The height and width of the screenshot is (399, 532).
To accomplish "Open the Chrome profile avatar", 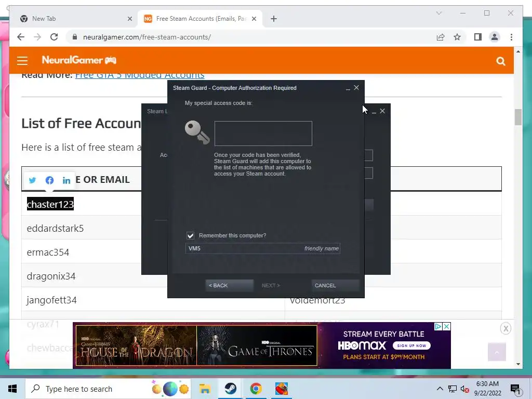I will click(495, 37).
